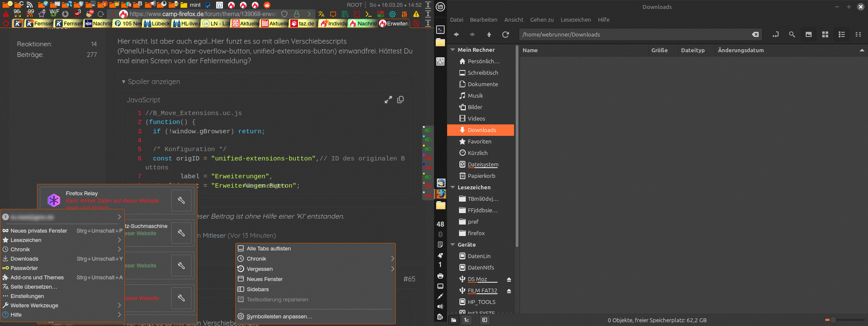Open the Lesezeichen menu in the menu bar
This screenshot has width=868, height=326.
pyautogui.click(x=575, y=20)
